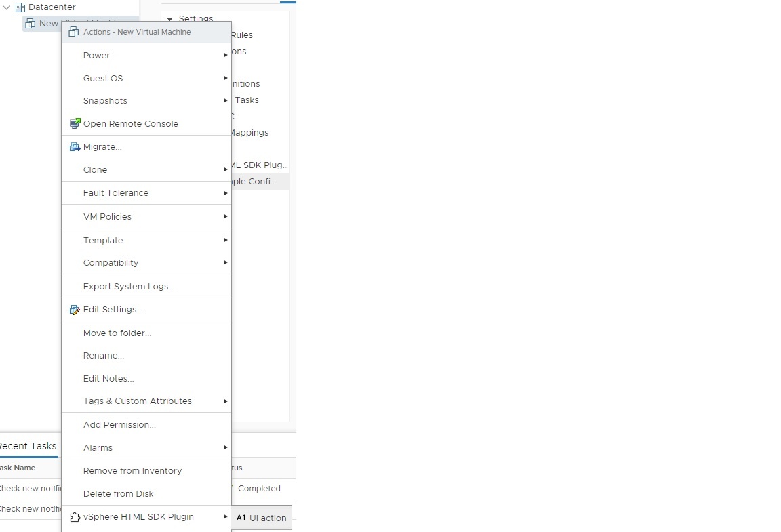
Task: Select the Datacenter tree item label
Action: 52,7
